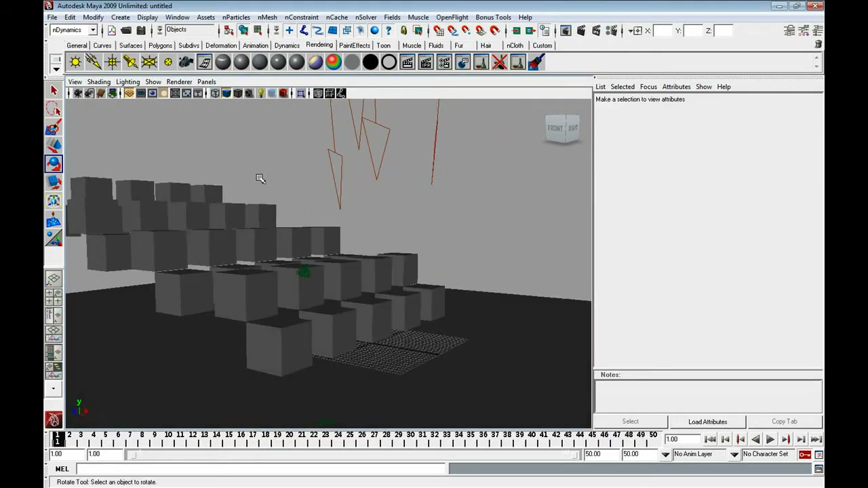
Task: Open the nDynamics menu set dropdown
Action: tap(93, 30)
